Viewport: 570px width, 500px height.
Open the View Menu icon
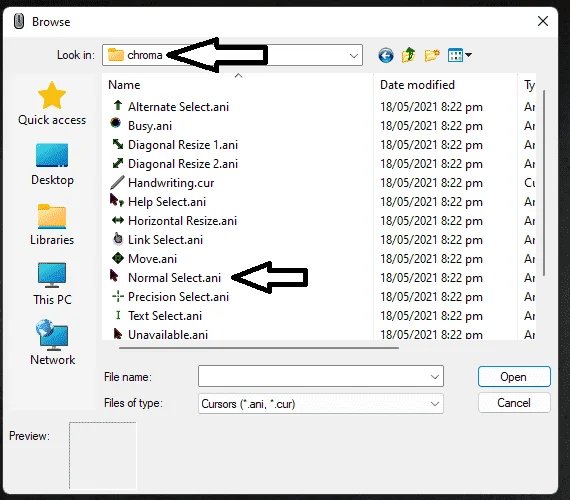click(455, 55)
